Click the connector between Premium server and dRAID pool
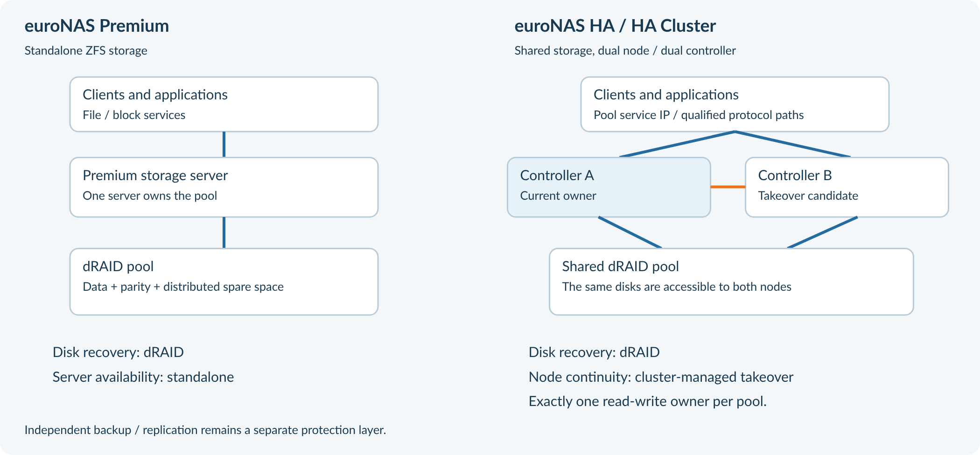Image resolution: width=980 pixels, height=455 pixels. pyautogui.click(x=224, y=232)
